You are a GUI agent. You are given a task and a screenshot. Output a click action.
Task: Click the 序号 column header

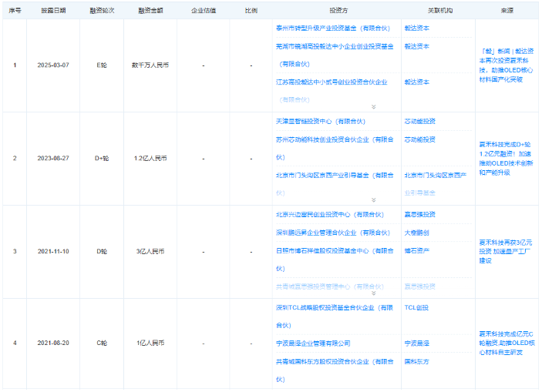15,11
